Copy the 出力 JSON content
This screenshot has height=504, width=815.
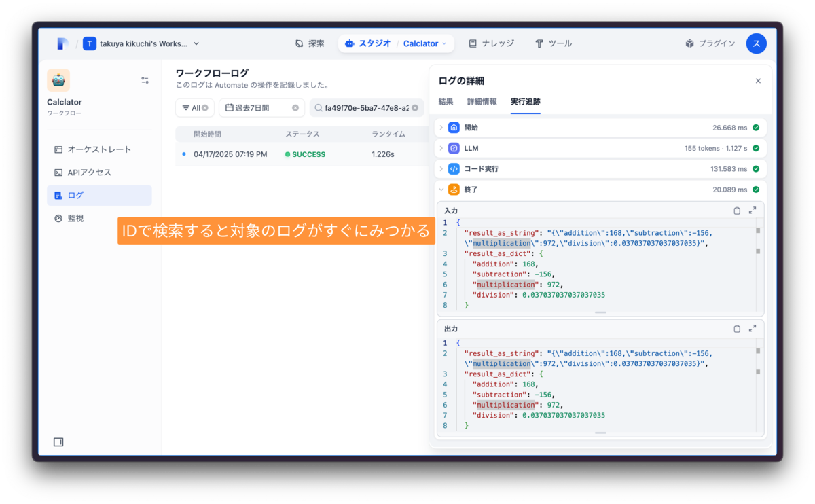(737, 329)
